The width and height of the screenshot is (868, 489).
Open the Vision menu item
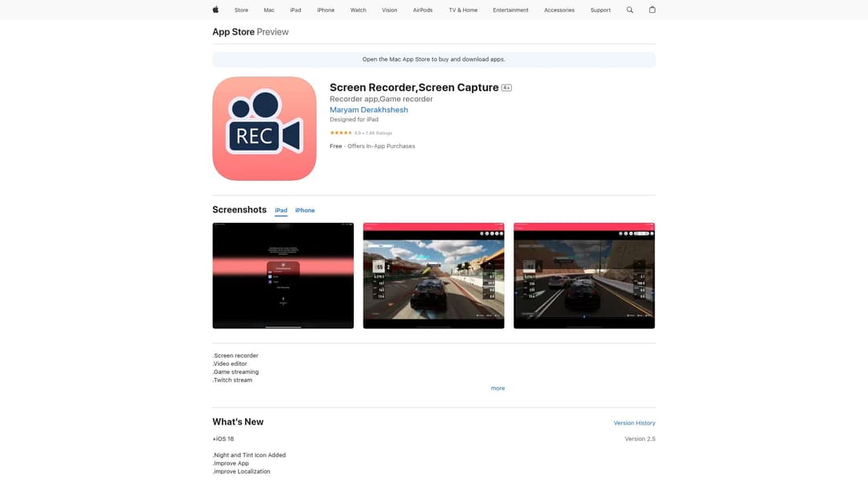click(x=389, y=10)
